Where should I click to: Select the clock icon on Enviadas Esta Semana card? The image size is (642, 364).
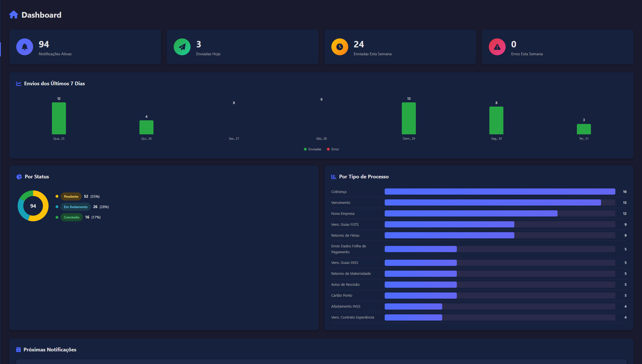tap(340, 47)
